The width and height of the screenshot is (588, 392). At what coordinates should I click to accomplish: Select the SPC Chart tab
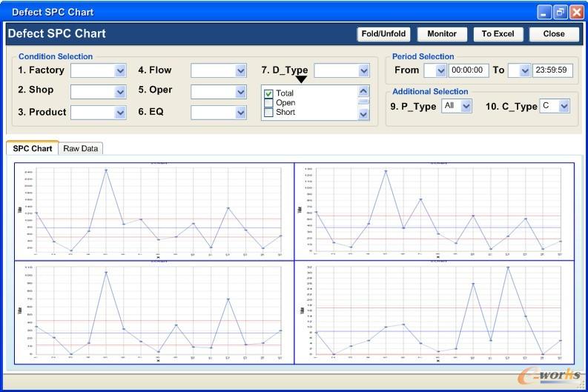33,148
